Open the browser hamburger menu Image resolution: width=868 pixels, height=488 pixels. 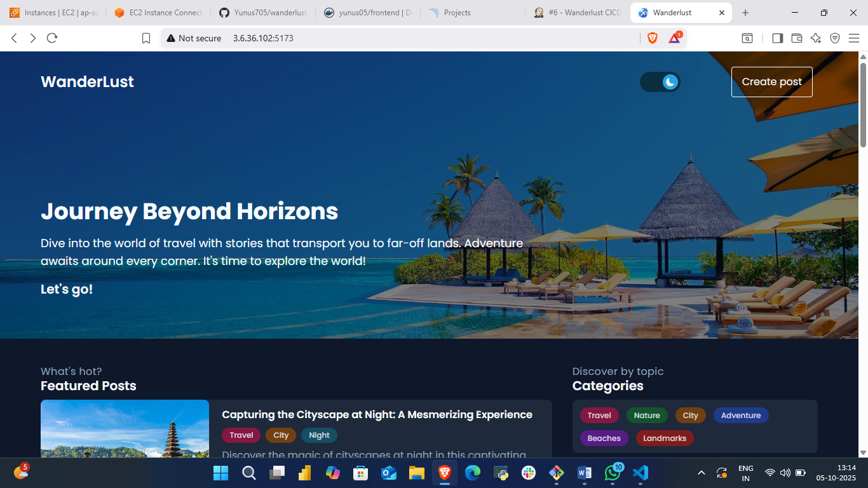click(854, 38)
